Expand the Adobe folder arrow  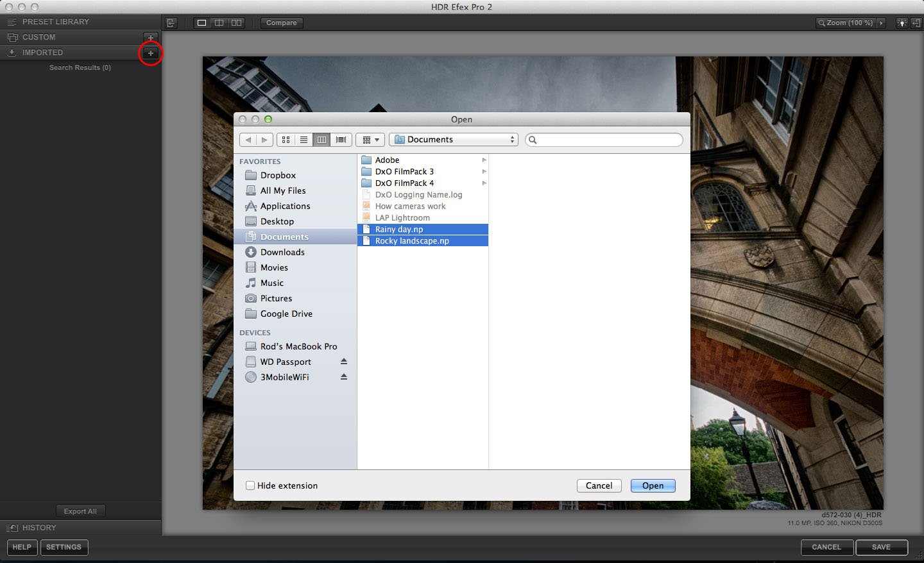484,160
